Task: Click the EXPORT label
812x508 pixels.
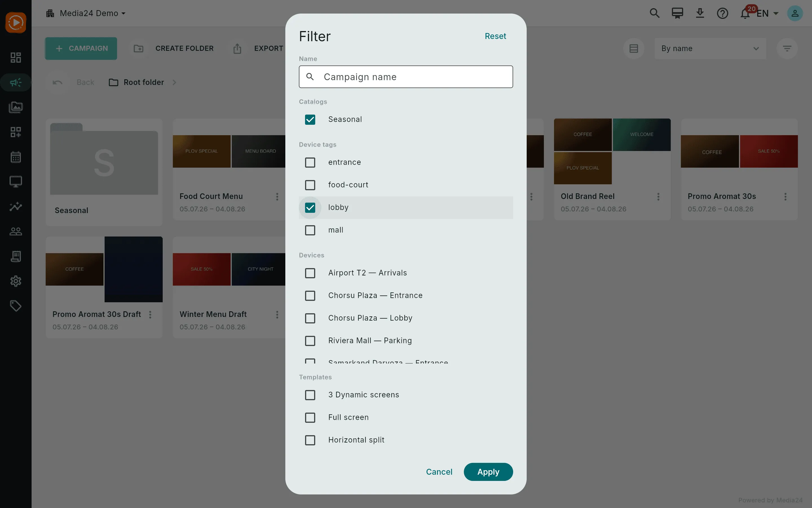Action: point(268,48)
